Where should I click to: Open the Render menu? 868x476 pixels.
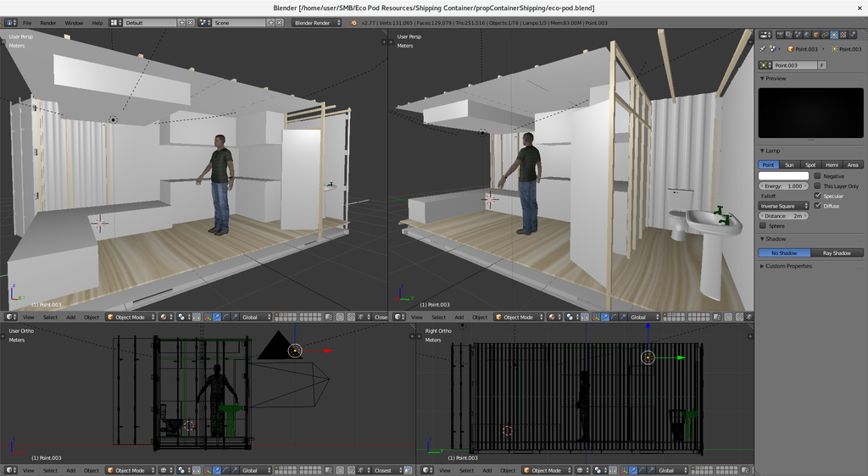tap(48, 23)
